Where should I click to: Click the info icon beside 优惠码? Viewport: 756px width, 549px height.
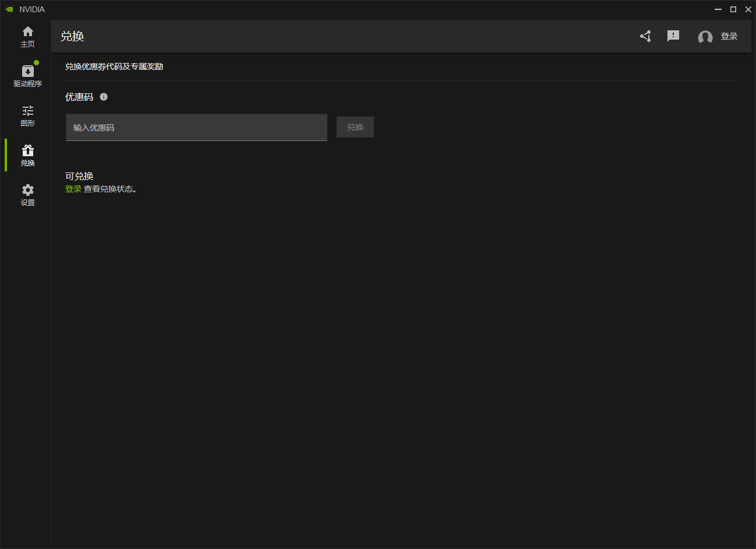pos(104,97)
